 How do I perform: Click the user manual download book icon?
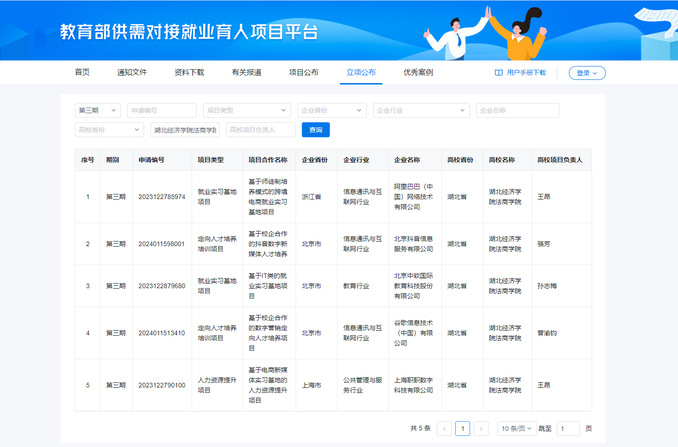(x=499, y=73)
